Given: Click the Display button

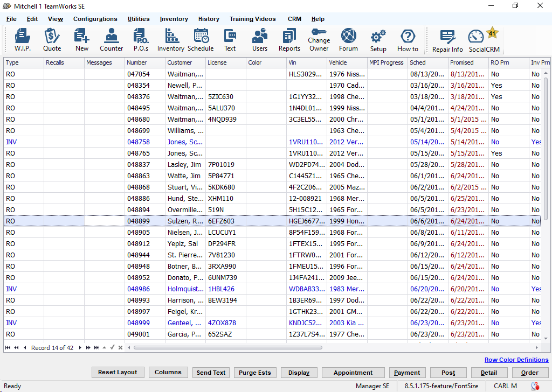Looking at the screenshot, I should click(299, 373).
